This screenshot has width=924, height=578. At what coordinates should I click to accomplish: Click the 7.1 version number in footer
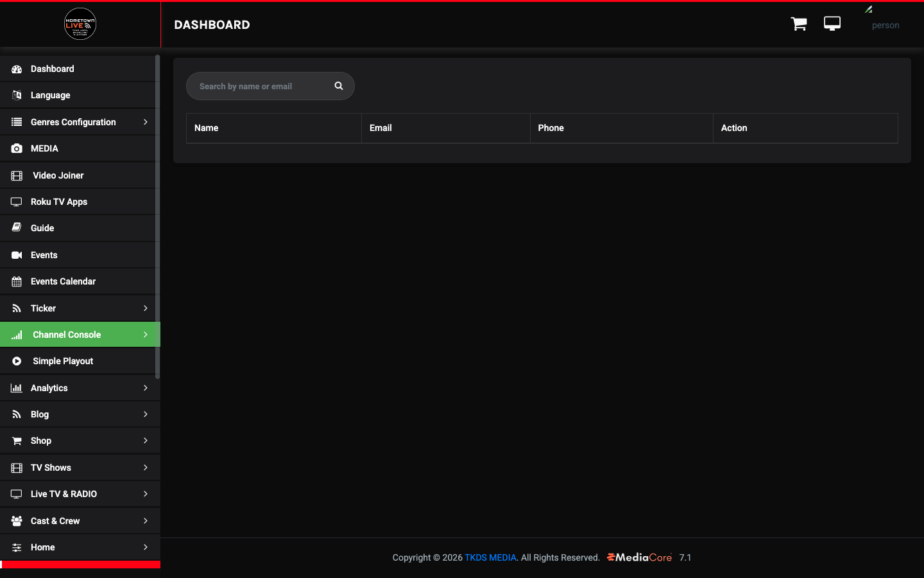(x=685, y=557)
